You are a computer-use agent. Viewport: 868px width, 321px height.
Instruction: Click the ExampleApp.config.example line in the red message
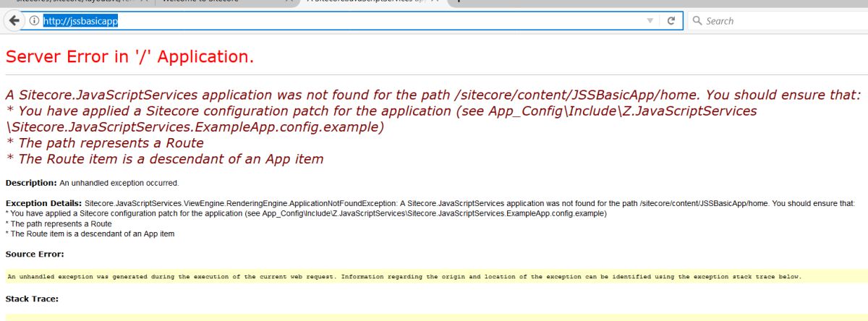[195, 127]
